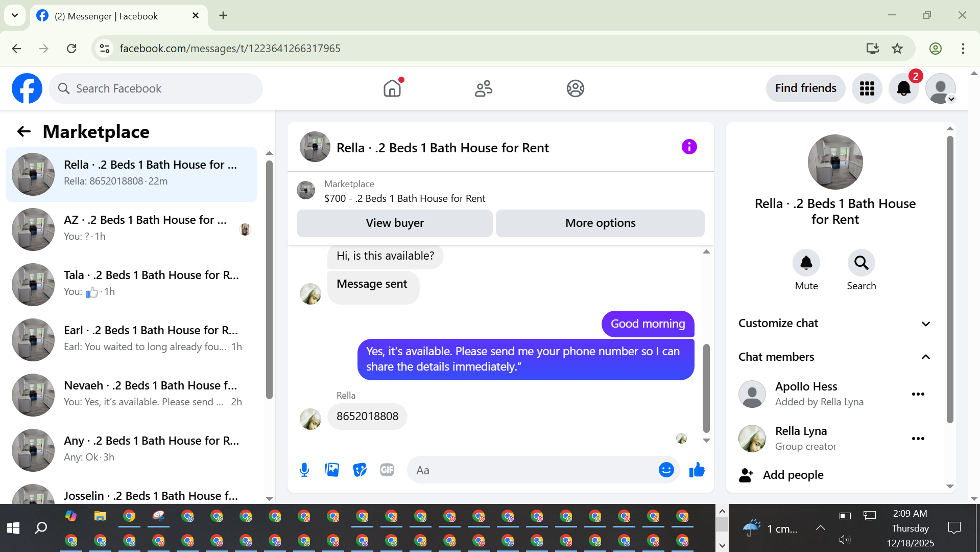Open the Home feed icon

point(392,88)
